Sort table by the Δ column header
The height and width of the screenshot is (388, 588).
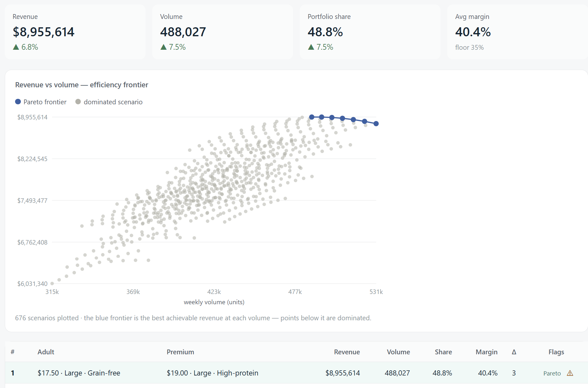514,352
